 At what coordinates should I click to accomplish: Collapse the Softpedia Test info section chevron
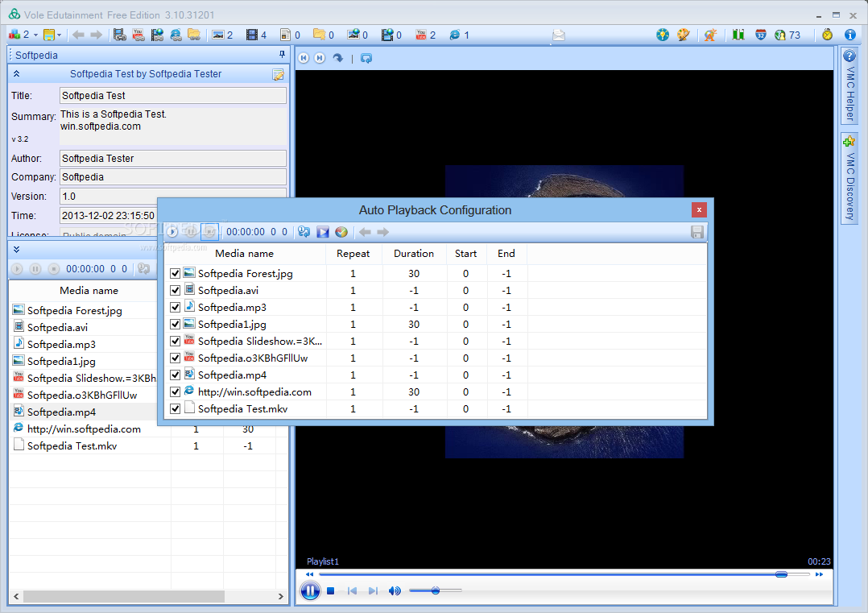click(x=17, y=73)
